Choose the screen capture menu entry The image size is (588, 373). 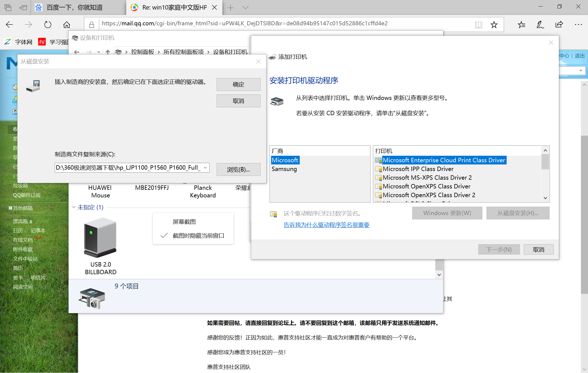184,222
